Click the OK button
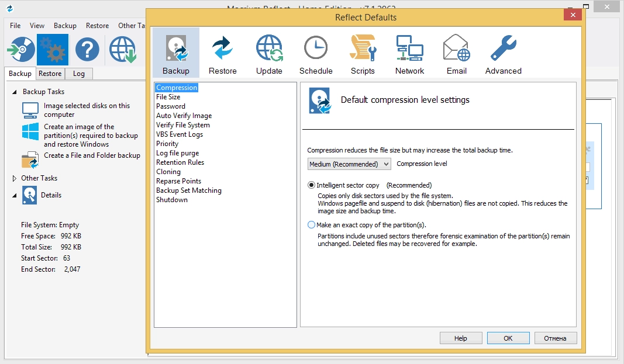The width and height of the screenshot is (624, 364). pyautogui.click(x=508, y=338)
